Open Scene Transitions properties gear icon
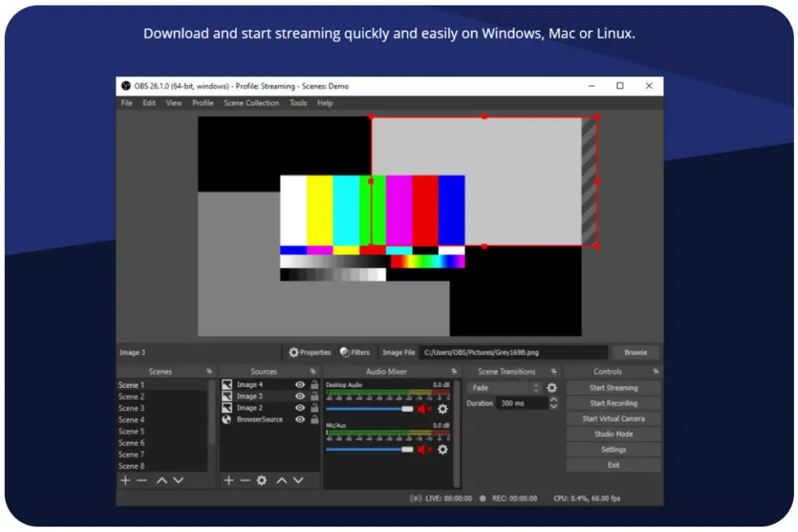798x532 pixels. tap(552, 388)
